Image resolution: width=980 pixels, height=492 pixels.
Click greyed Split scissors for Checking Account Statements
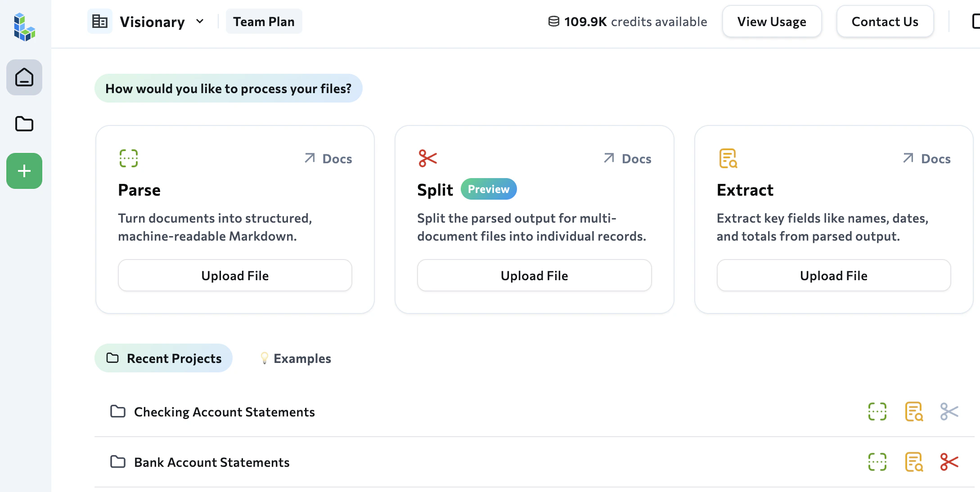[949, 411]
